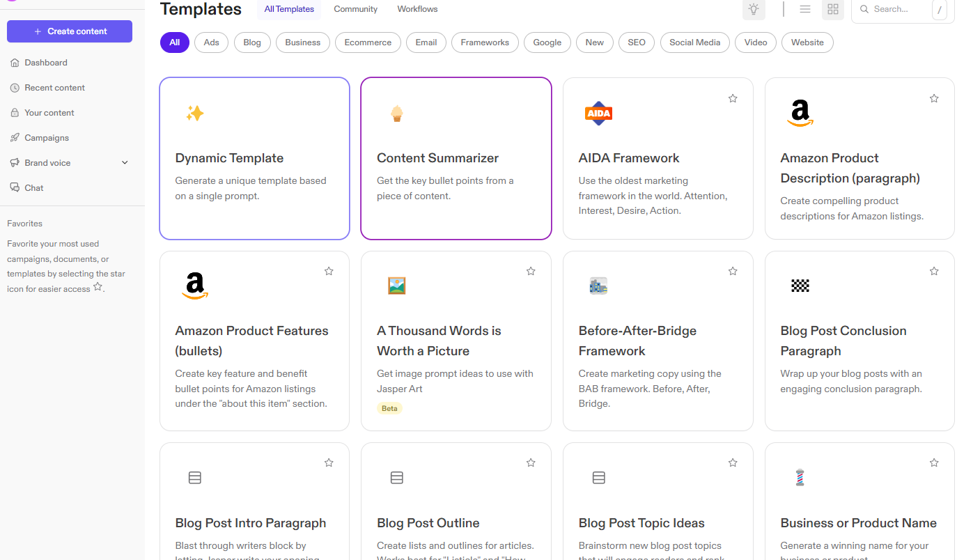
Task: Open the All Templates tab
Action: (289, 9)
